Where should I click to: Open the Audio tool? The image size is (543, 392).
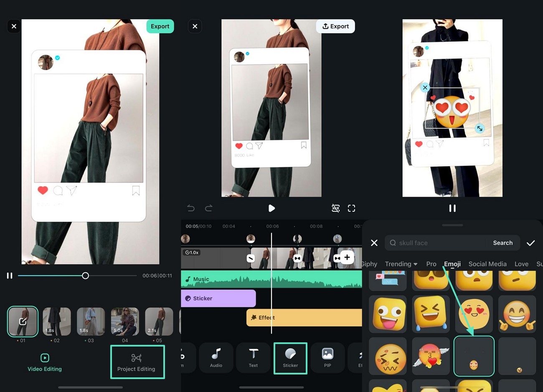pos(216,358)
